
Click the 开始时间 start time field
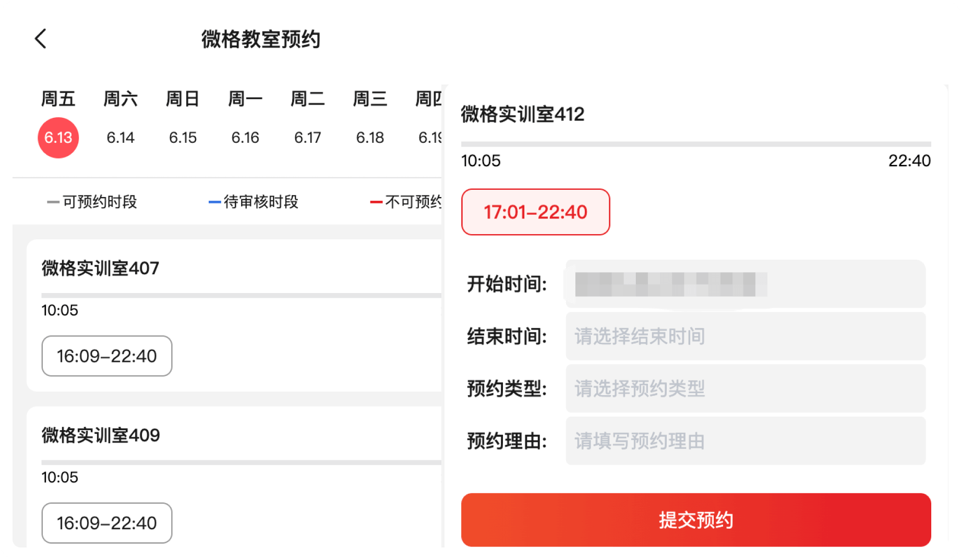[x=745, y=285]
